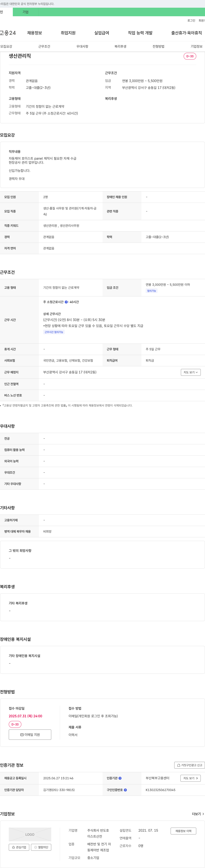Add company via 관심기업 star button
Viewport: 205px width, 868px height.
(x=19, y=847)
